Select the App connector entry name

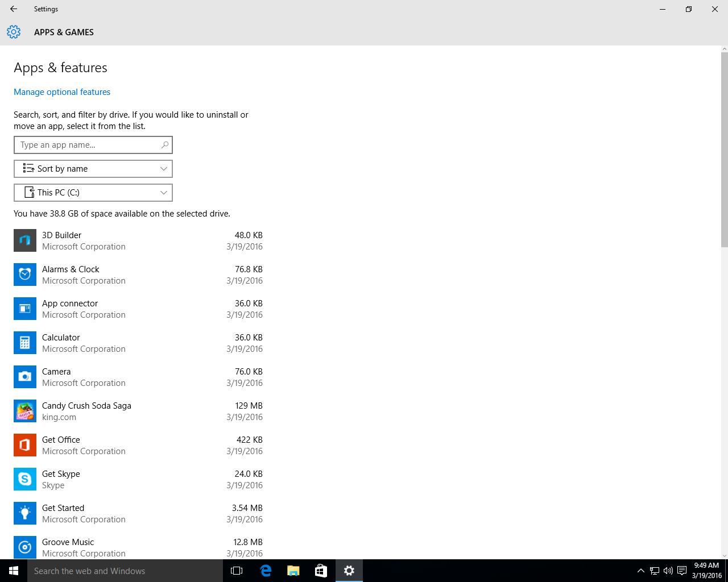pos(70,304)
